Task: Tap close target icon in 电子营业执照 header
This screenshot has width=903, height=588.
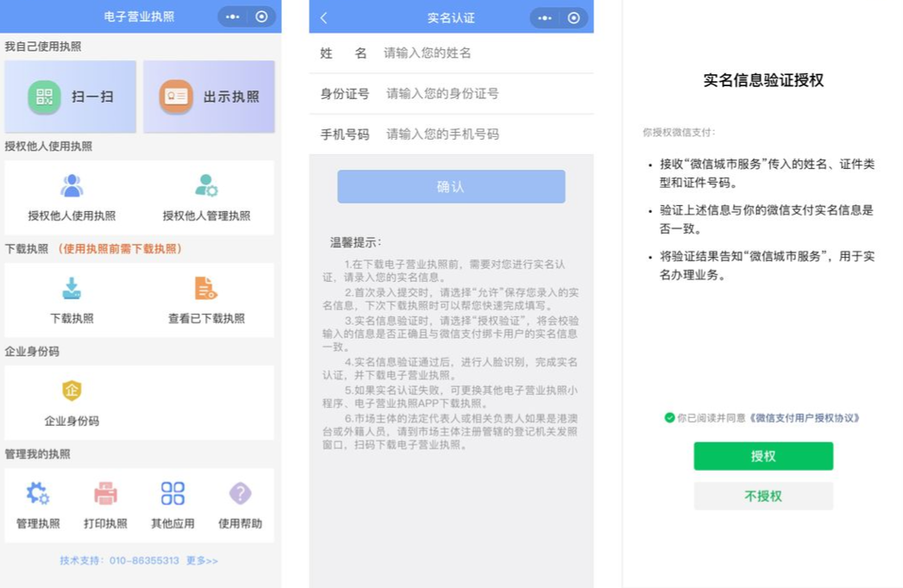Action: point(261,16)
